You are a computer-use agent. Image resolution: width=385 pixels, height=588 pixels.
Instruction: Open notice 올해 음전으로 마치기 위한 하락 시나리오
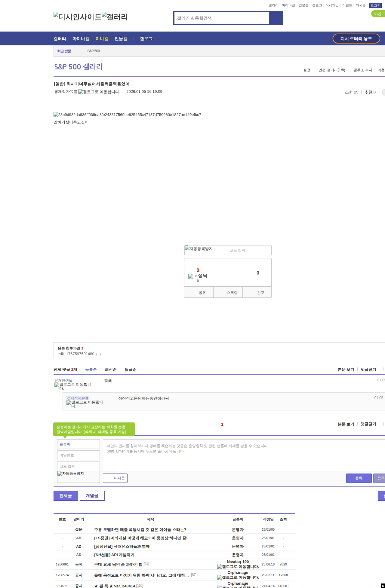pyautogui.click(x=141, y=575)
